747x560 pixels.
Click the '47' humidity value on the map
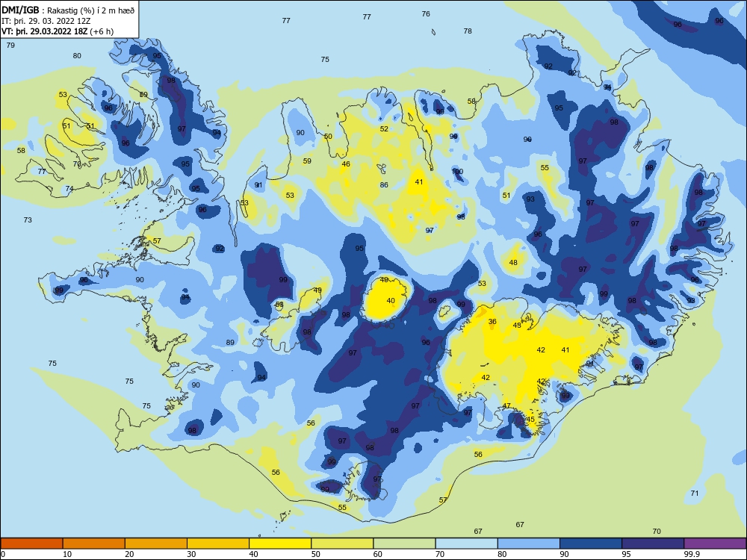coord(506,406)
